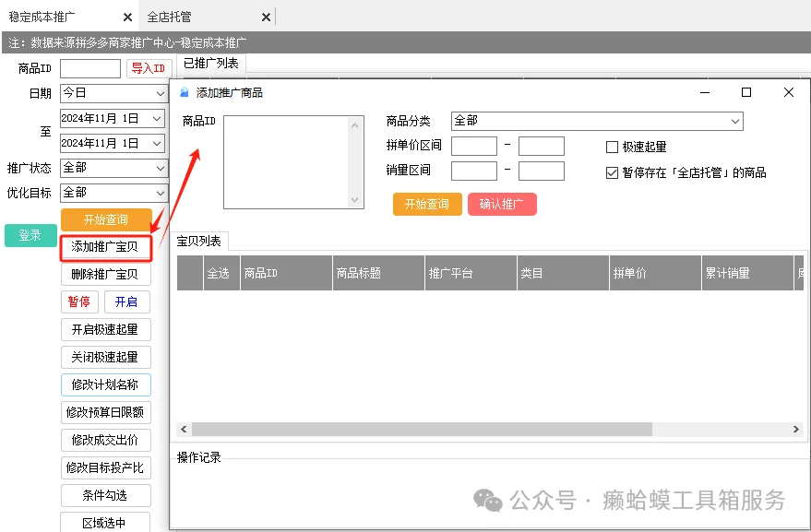This screenshot has height=532, width=811.
Task: Click the red 暂停 button
Action: (79, 301)
